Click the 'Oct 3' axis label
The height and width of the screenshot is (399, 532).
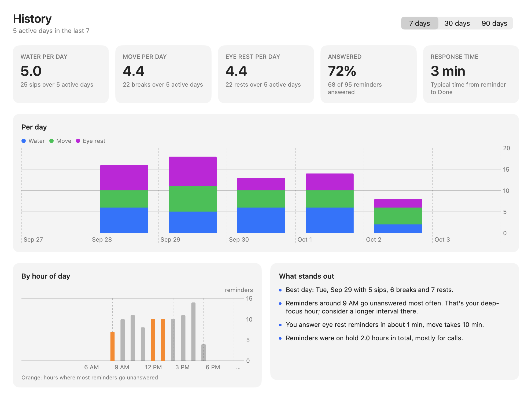click(442, 239)
